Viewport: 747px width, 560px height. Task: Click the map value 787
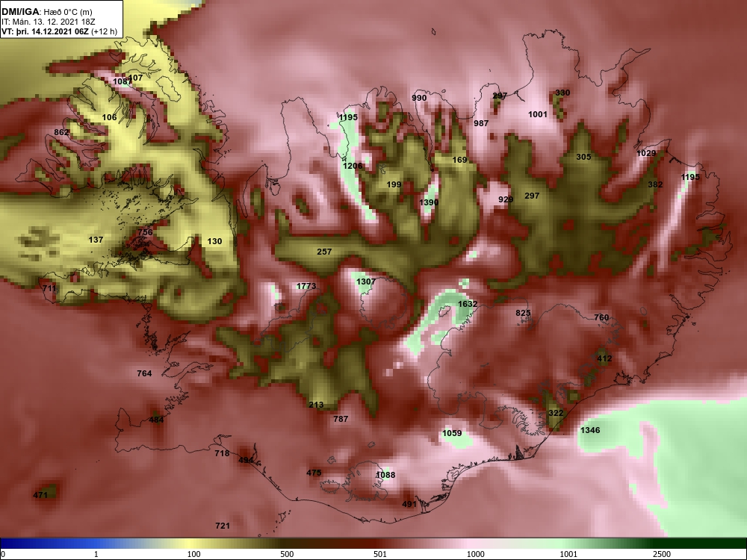341,419
